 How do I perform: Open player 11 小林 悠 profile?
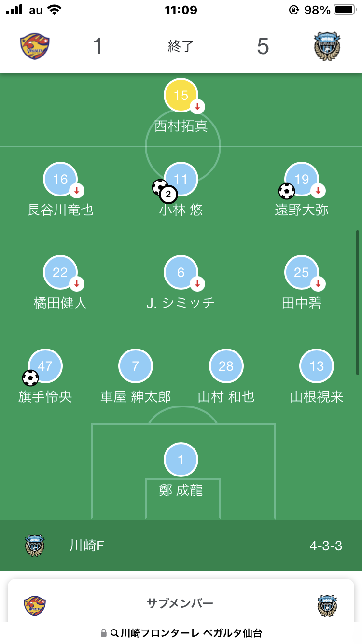point(181,180)
